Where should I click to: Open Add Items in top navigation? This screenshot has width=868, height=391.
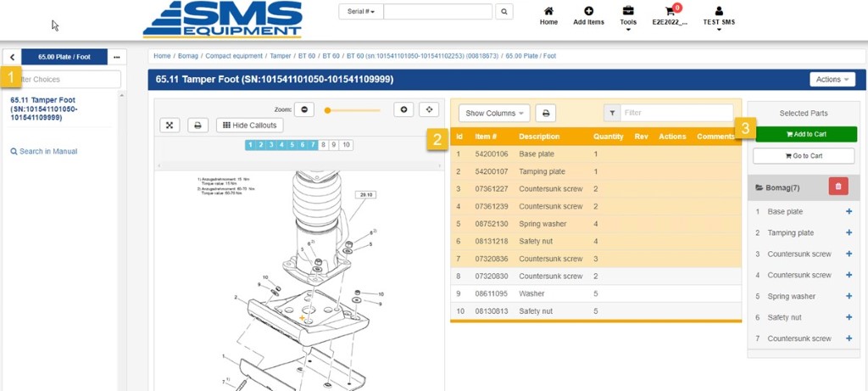[x=588, y=16]
